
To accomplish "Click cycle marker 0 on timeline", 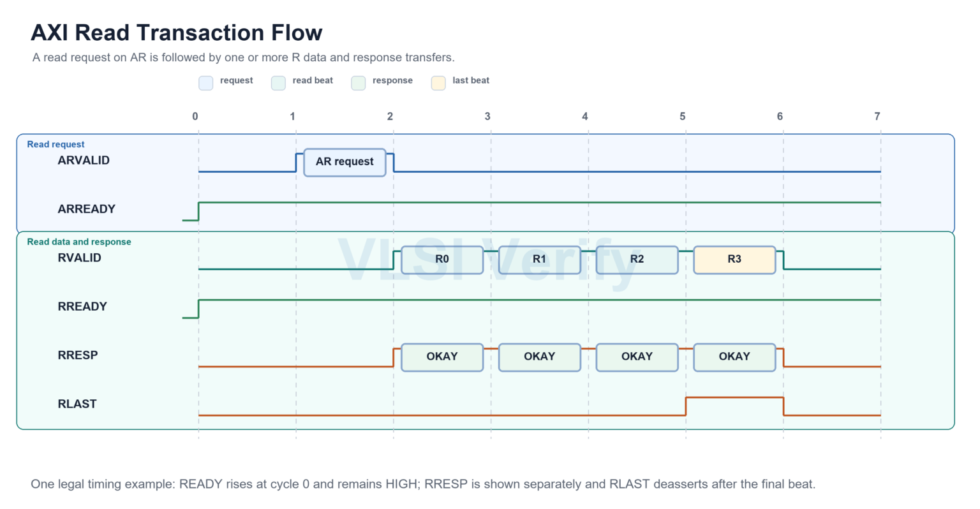I will pyautogui.click(x=195, y=116).
